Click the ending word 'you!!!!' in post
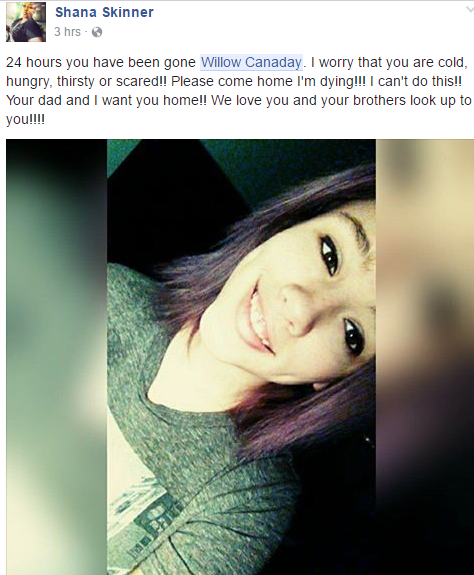Image resolution: width=474 pixels, height=575 pixels. 25,119
